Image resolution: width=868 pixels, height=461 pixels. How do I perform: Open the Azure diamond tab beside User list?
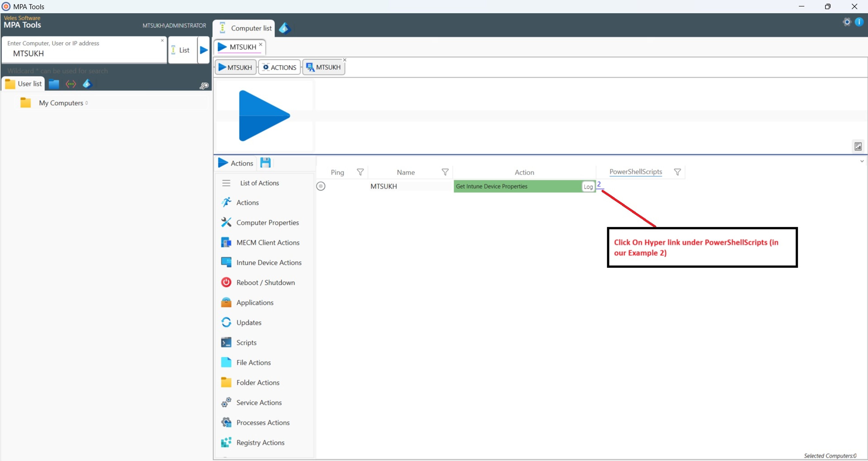[x=87, y=84]
